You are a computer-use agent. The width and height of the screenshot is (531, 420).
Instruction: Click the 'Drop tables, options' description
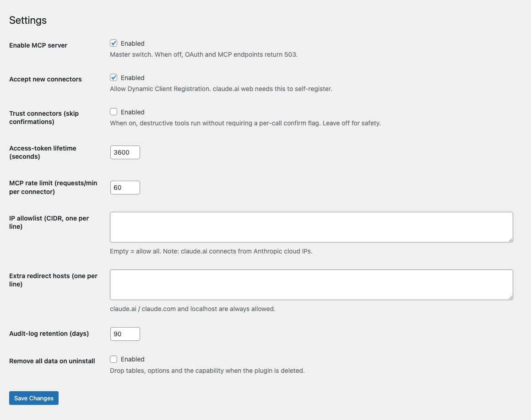207,371
